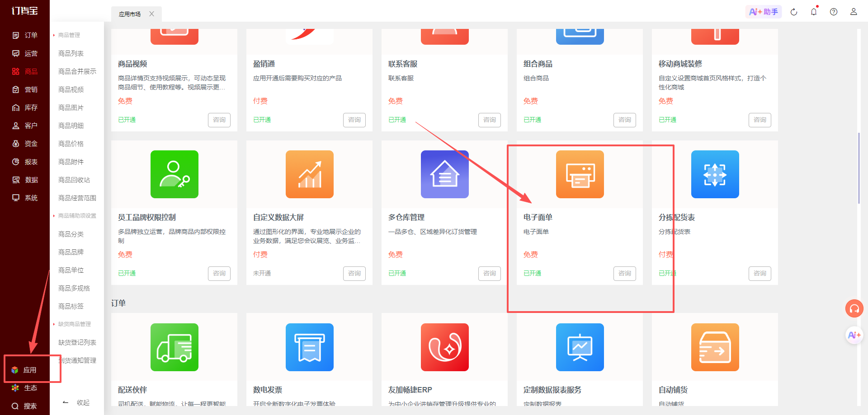This screenshot has width=868, height=415.
Task: Close the 应用市场 tab
Action: [x=152, y=14]
